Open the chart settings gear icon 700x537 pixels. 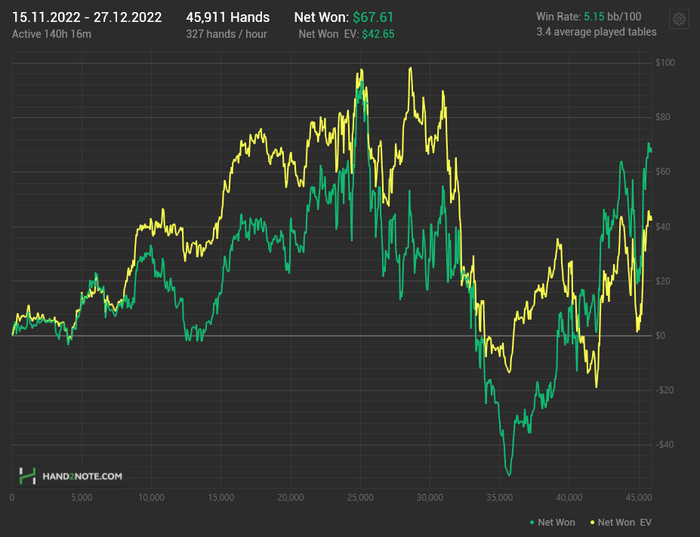point(679,19)
